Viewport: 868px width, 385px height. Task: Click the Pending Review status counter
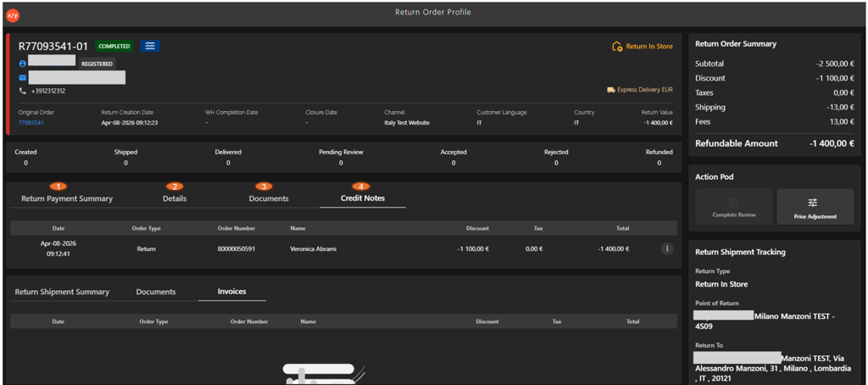click(341, 158)
